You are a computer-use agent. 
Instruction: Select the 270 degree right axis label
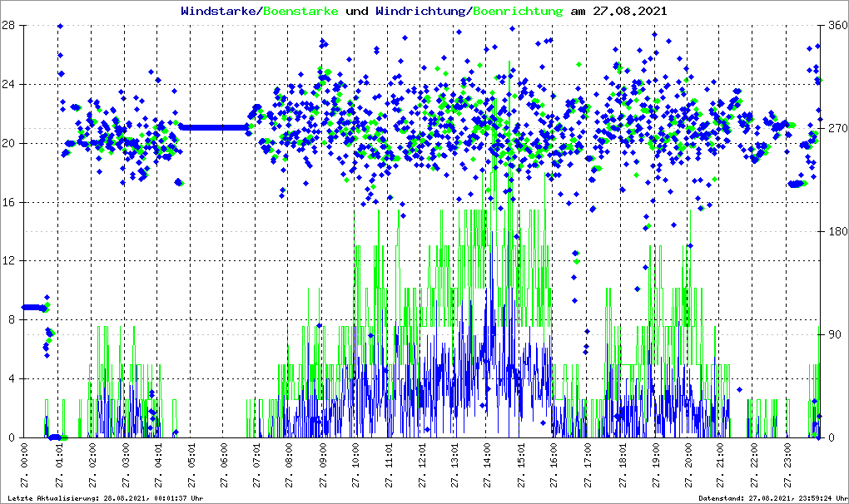[x=836, y=128]
